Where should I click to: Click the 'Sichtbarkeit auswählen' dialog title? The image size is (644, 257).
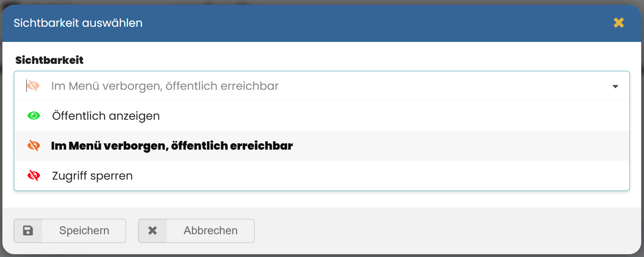78,23
